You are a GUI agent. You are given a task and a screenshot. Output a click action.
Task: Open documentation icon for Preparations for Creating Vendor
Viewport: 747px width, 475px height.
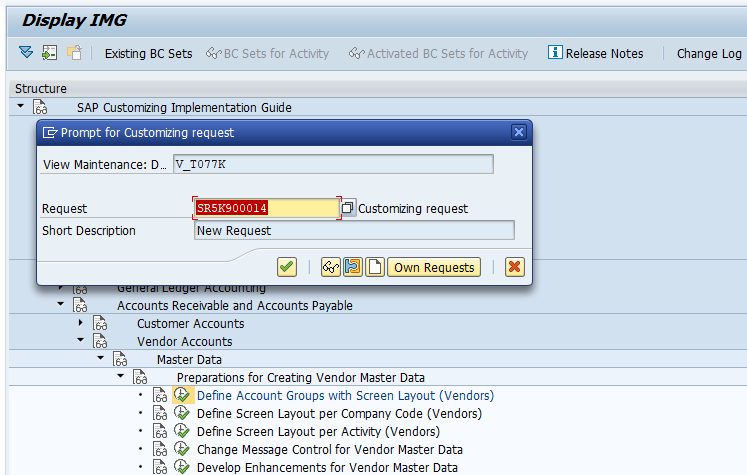pyautogui.click(x=140, y=378)
